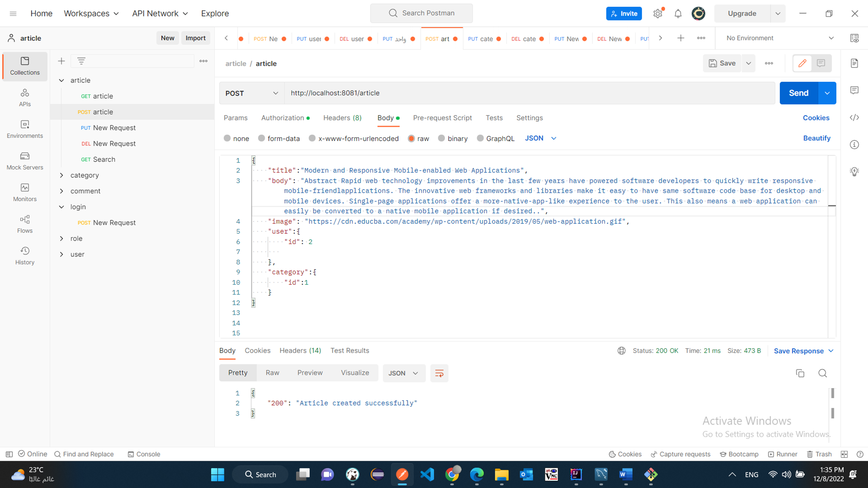Switch to the Headers (8) tab
The image size is (868, 488).
342,118
